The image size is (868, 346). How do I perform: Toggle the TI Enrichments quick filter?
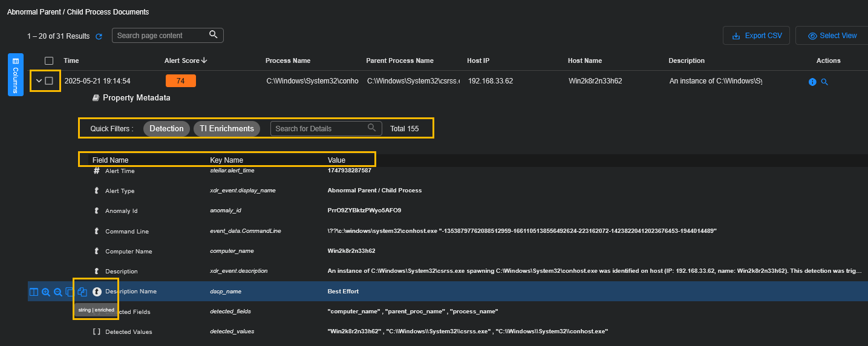(227, 128)
